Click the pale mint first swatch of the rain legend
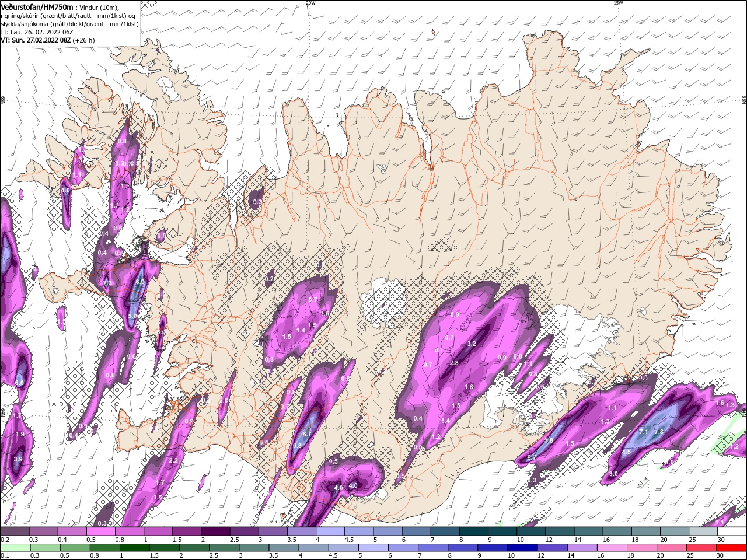This screenshot has width=747, height=560. click(15, 548)
